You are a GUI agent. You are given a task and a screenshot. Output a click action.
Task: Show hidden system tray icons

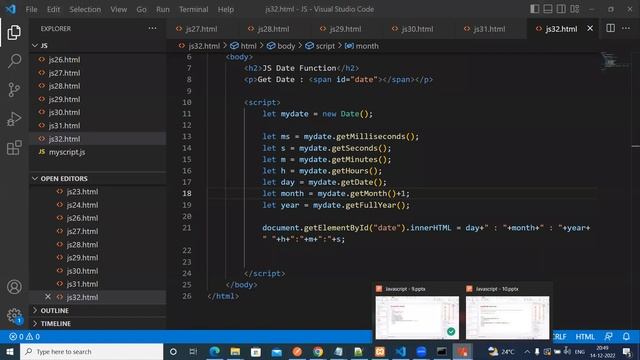(527, 351)
